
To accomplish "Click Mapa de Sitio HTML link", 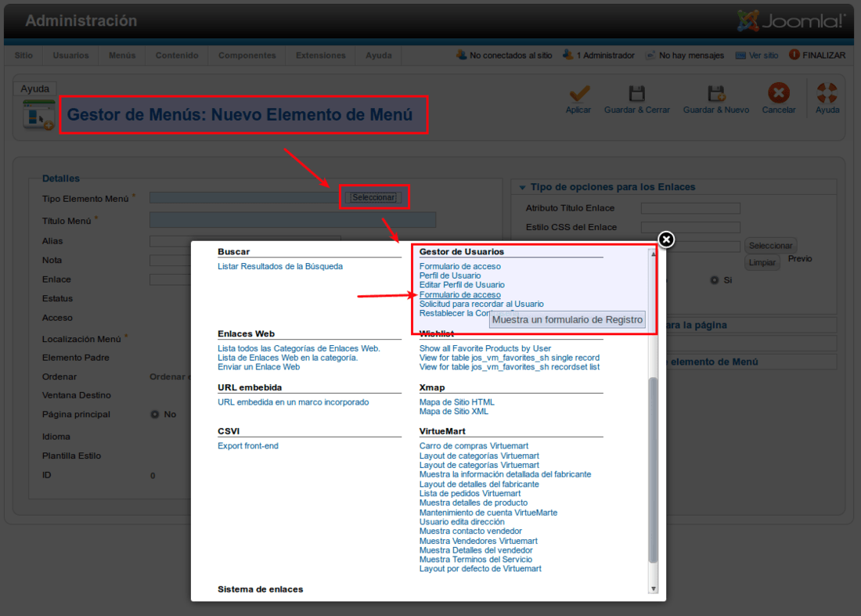I will (x=457, y=402).
